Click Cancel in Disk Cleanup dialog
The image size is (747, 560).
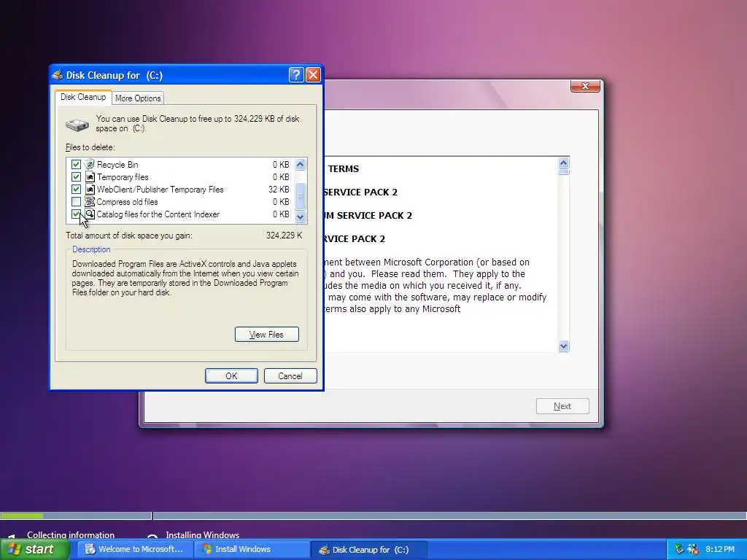[290, 376]
